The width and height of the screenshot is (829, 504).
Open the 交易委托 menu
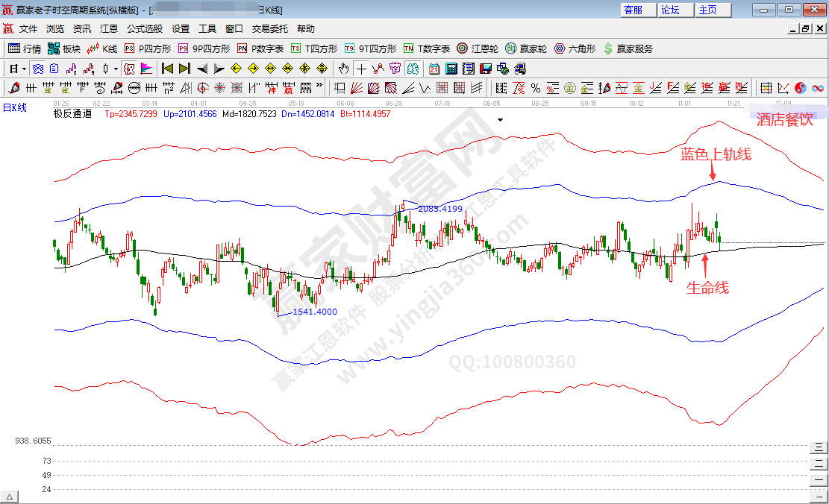269,29
